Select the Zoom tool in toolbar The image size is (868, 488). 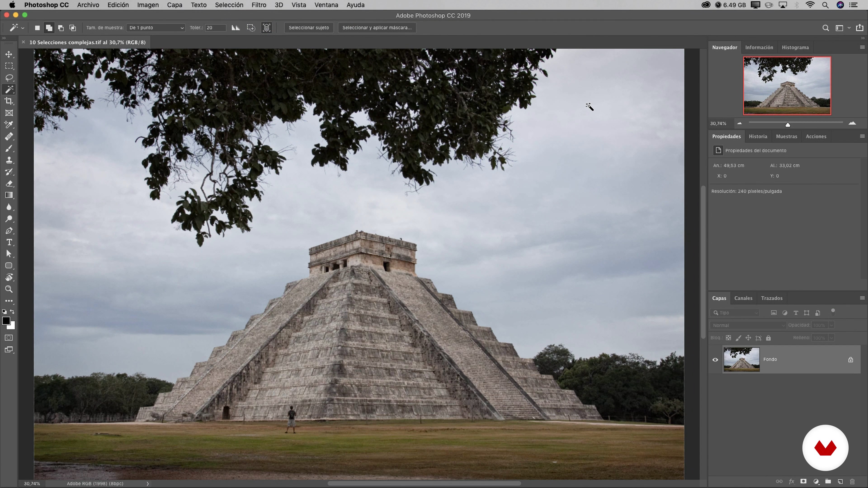tap(9, 289)
